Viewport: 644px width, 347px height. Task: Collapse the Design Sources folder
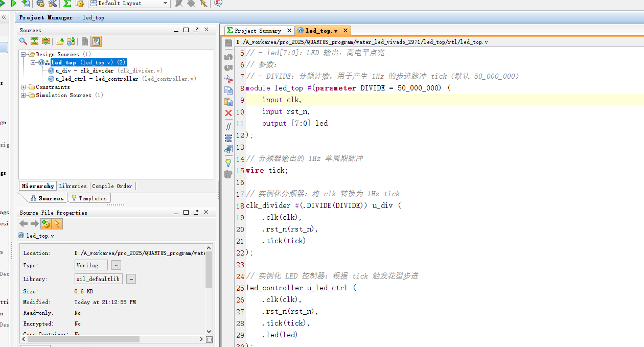tap(24, 54)
